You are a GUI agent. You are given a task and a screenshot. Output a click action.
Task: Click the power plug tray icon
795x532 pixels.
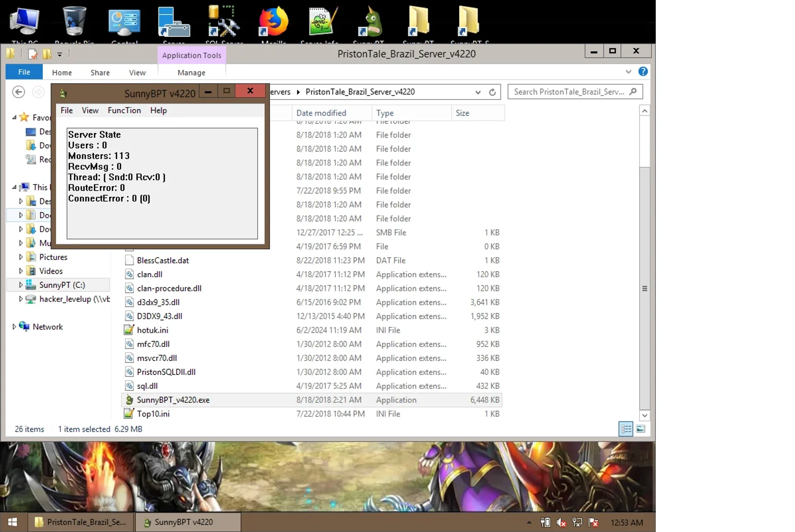[x=545, y=522]
